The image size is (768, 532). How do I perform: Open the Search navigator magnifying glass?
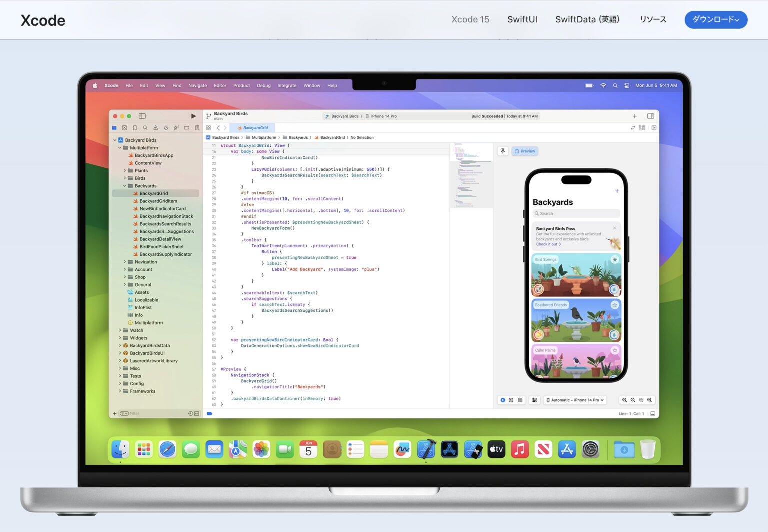145,127
